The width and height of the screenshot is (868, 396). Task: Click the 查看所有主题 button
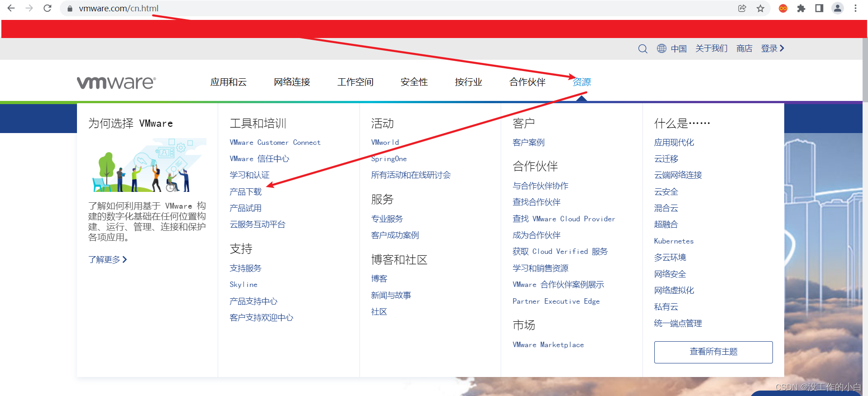point(714,352)
